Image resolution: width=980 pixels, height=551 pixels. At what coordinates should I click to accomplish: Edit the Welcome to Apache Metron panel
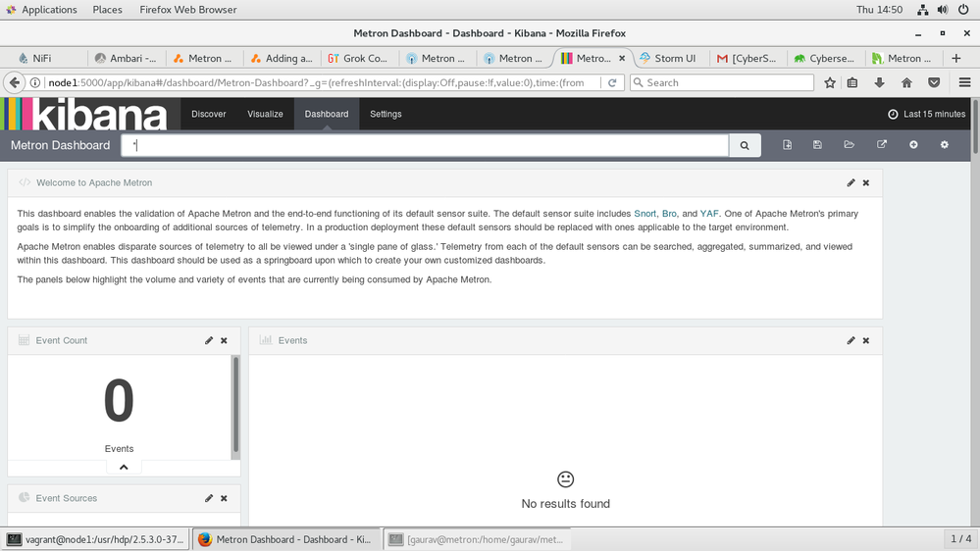[x=851, y=183]
